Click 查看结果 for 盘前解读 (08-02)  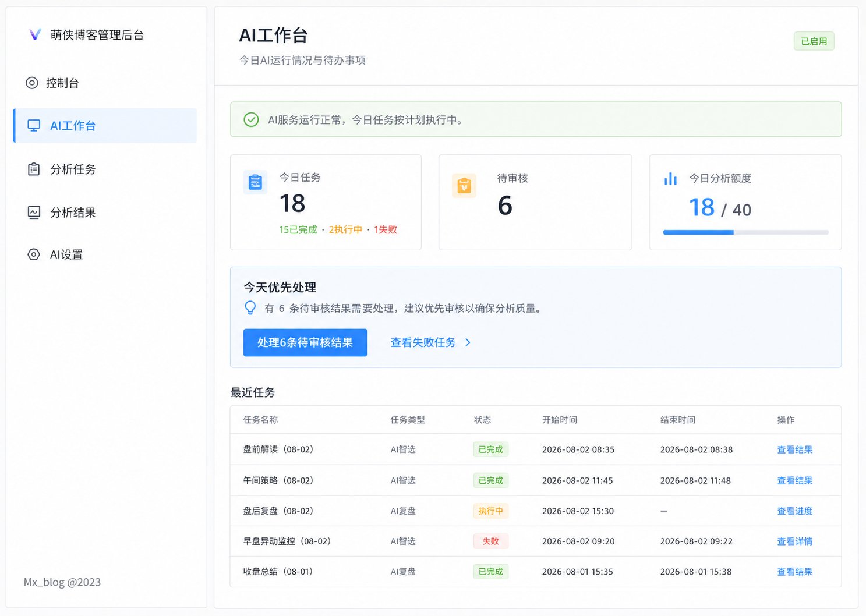click(794, 449)
